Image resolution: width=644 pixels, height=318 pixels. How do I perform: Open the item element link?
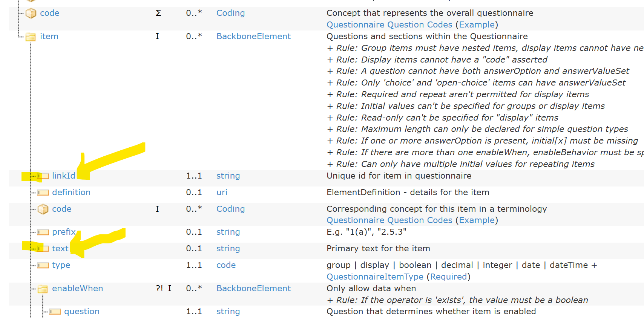coord(49,37)
